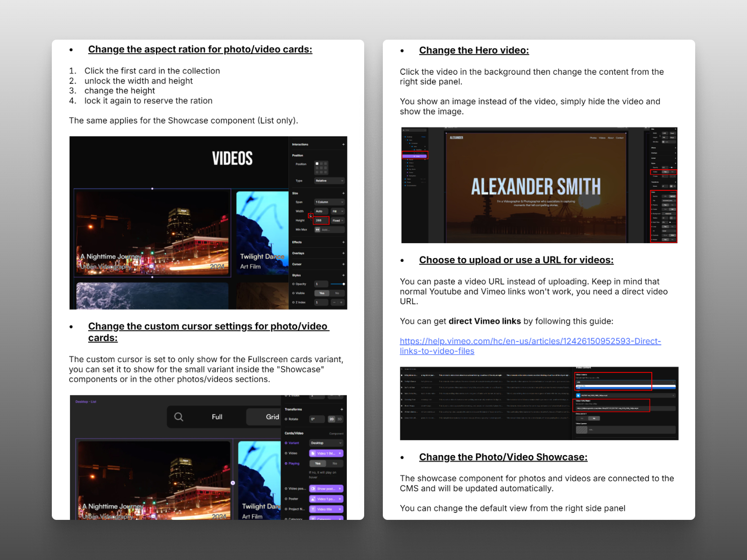Add a custom cursor with Cursor plus icon
The width and height of the screenshot is (747, 560).
343,264
